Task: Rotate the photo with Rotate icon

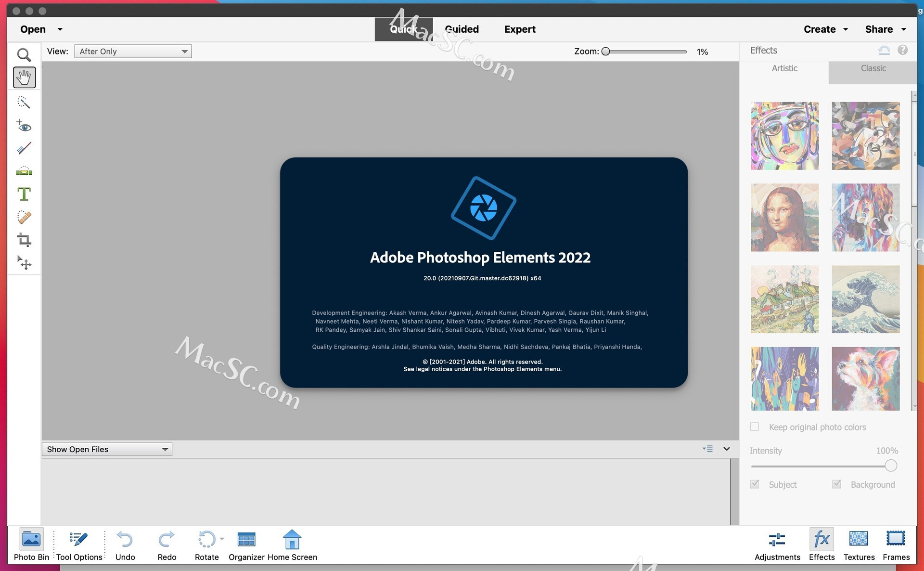Action: pyautogui.click(x=206, y=540)
